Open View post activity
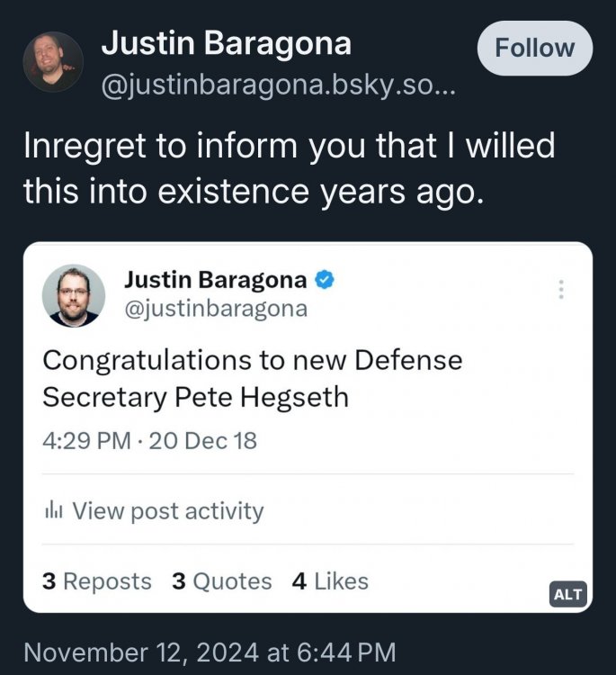 167,511
